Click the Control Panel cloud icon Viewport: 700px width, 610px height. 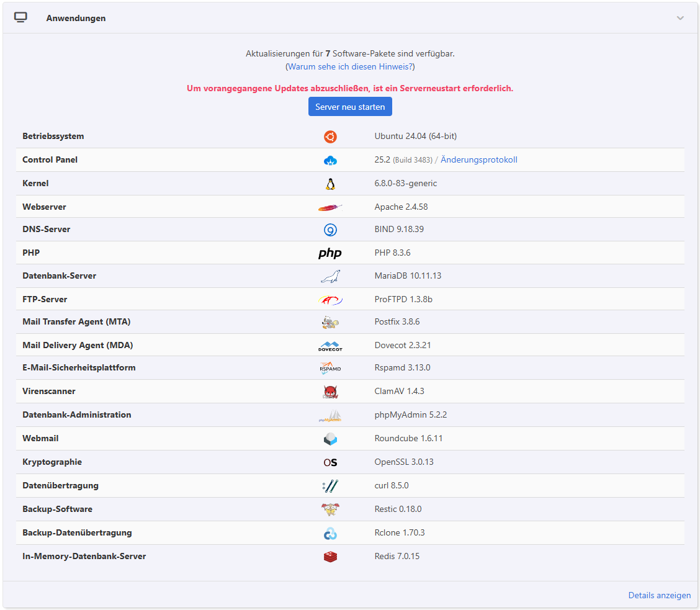click(330, 160)
